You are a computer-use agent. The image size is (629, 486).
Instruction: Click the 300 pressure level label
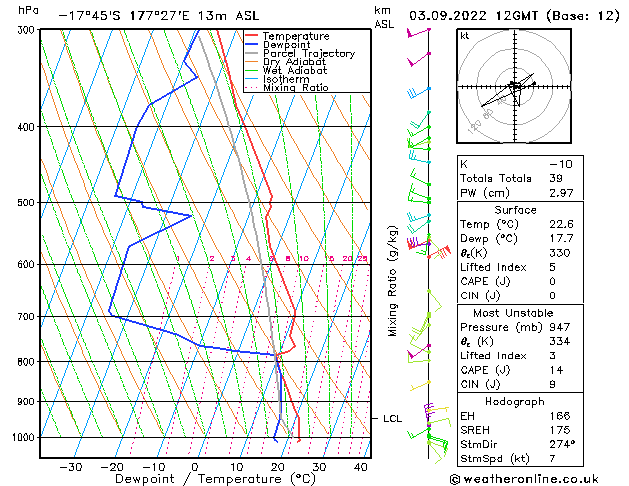coord(28,30)
